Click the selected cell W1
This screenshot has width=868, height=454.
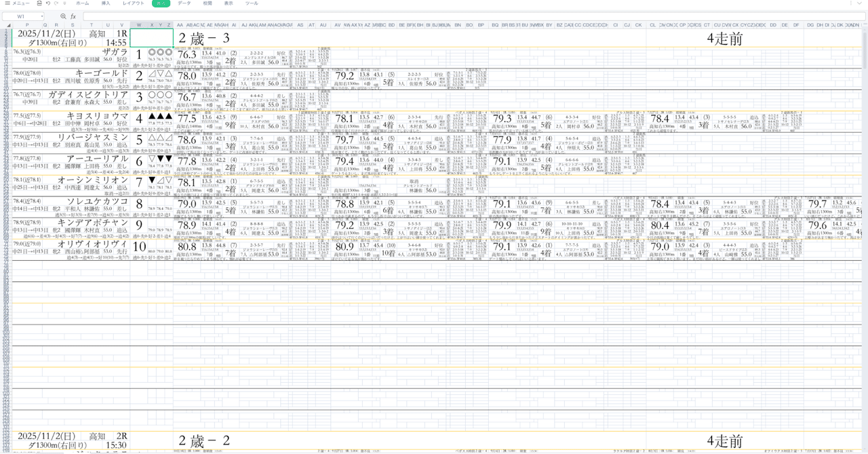[152, 38]
